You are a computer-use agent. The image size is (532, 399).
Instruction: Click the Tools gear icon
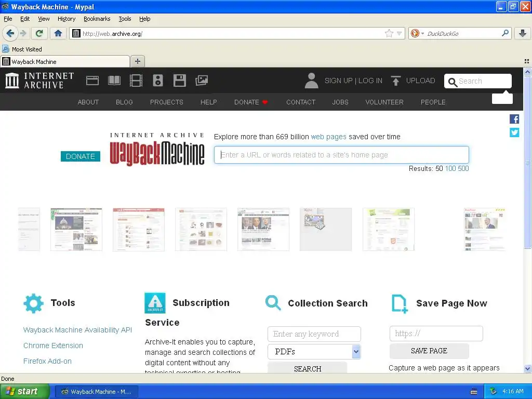[x=33, y=303]
